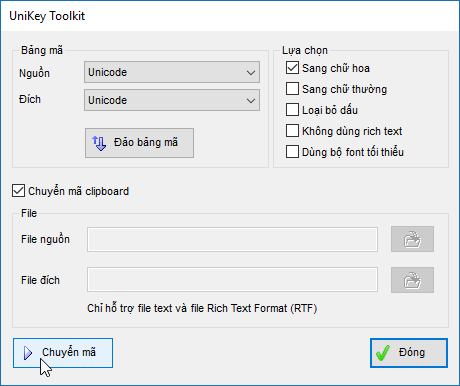Open the folder browse icon for File nguồn
This screenshot has width=460, height=386.
point(412,239)
